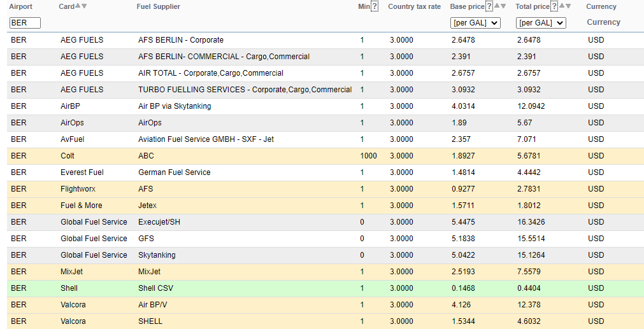Click total price 5.67 in AirOps row
The width and height of the screenshot is (644, 329).
(524, 123)
